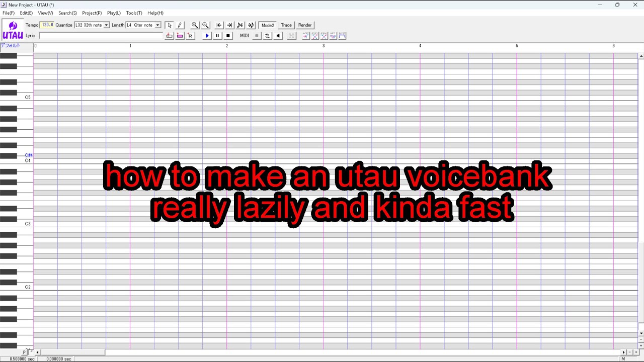Jump to start of track icon
This screenshot has height=362, width=644.
(219, 25)
